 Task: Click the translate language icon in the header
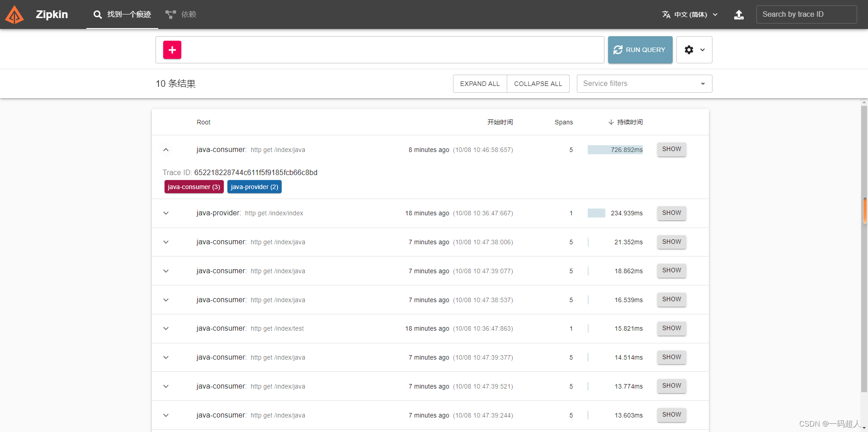[666, 14]
